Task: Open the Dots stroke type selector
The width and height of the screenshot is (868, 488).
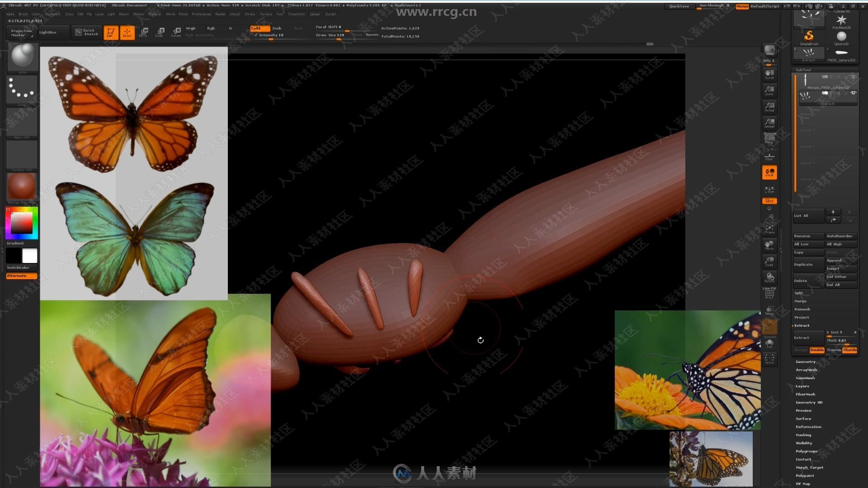Action: click(x=22, y=90)
